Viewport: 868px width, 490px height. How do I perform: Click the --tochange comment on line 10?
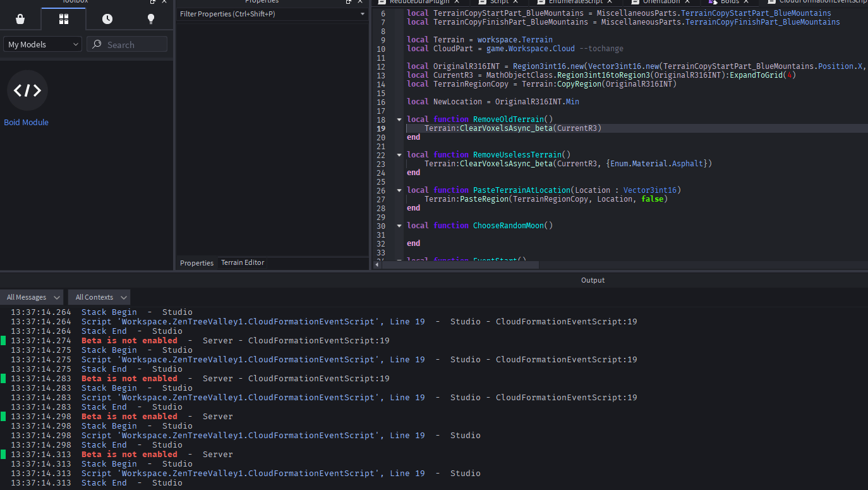point(601,49)
